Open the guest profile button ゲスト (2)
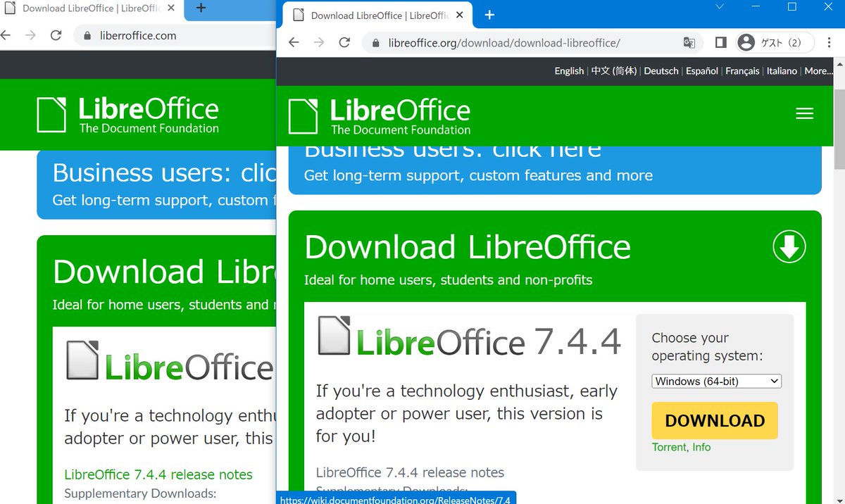This screenshot has width=845, height=504. click(x=775, y=43)
